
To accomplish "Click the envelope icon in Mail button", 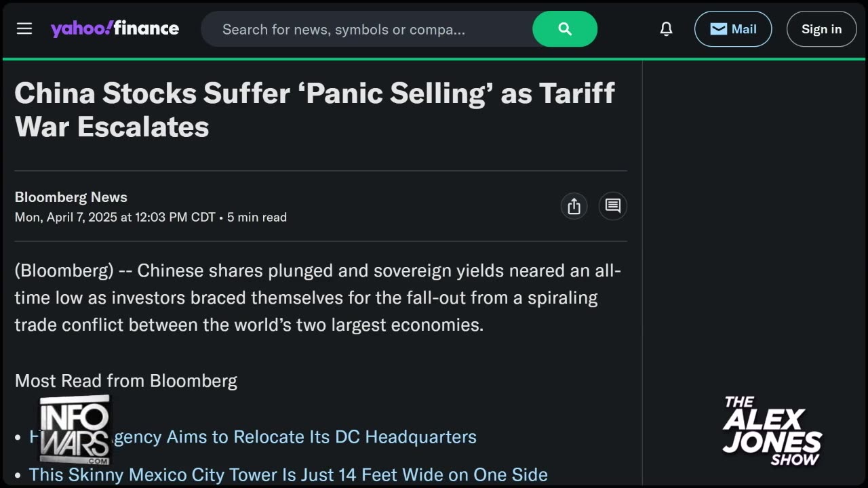I will [719, 29].
